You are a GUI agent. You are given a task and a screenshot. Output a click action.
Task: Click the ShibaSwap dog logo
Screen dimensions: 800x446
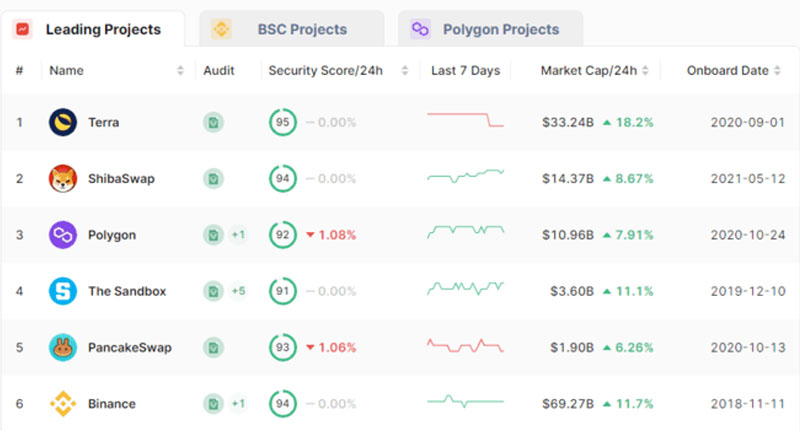pyautogui.click(x=63, y=179)
